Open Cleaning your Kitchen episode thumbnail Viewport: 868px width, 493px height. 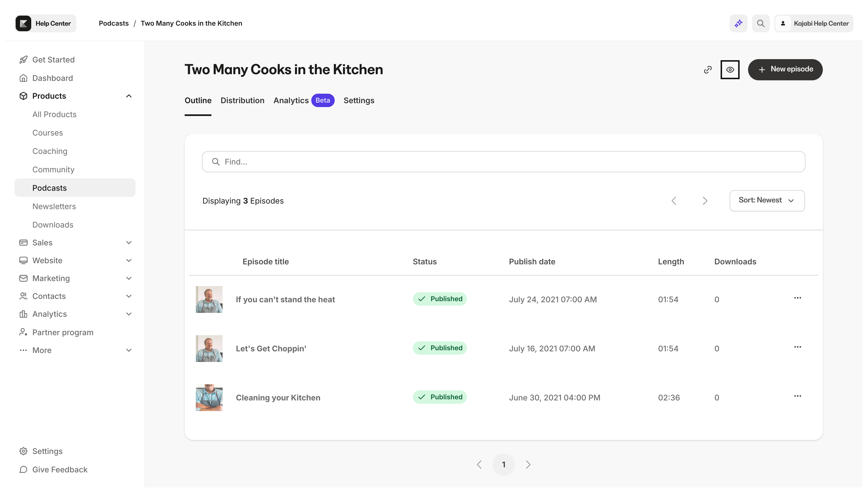(209, 398)
